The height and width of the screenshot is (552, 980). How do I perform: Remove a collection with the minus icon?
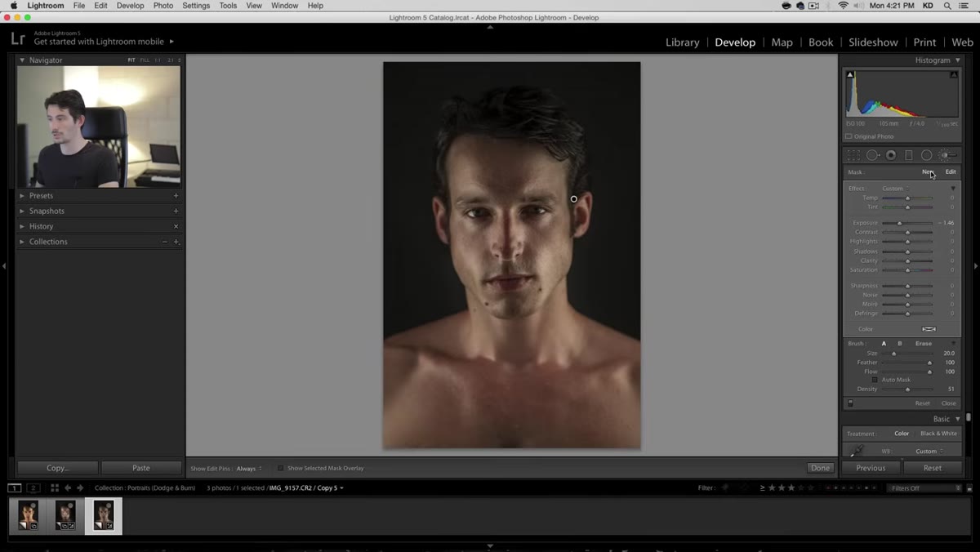click(164, 242)
